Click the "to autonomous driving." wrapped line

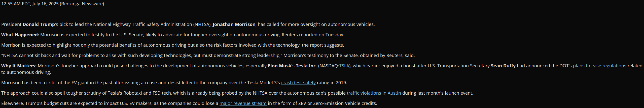point(26,72)
